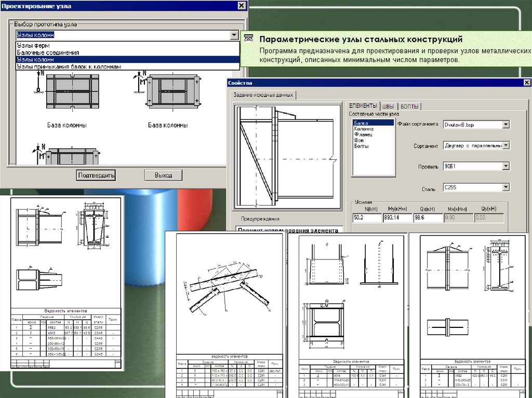Screen dimensions: 532x398
Task: Click the N(кН) force input field
Action: 366,217
